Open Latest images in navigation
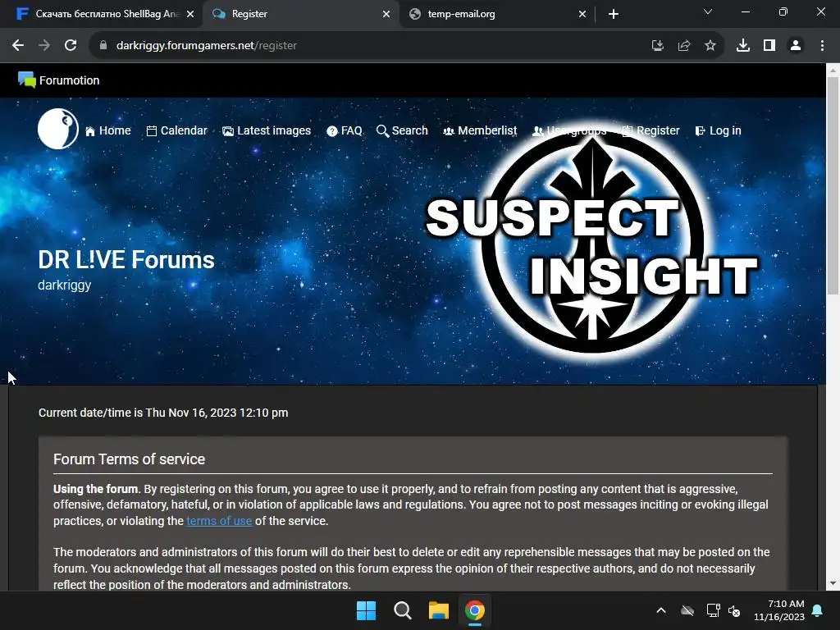 pyautogui.click(x=267, y=130)
